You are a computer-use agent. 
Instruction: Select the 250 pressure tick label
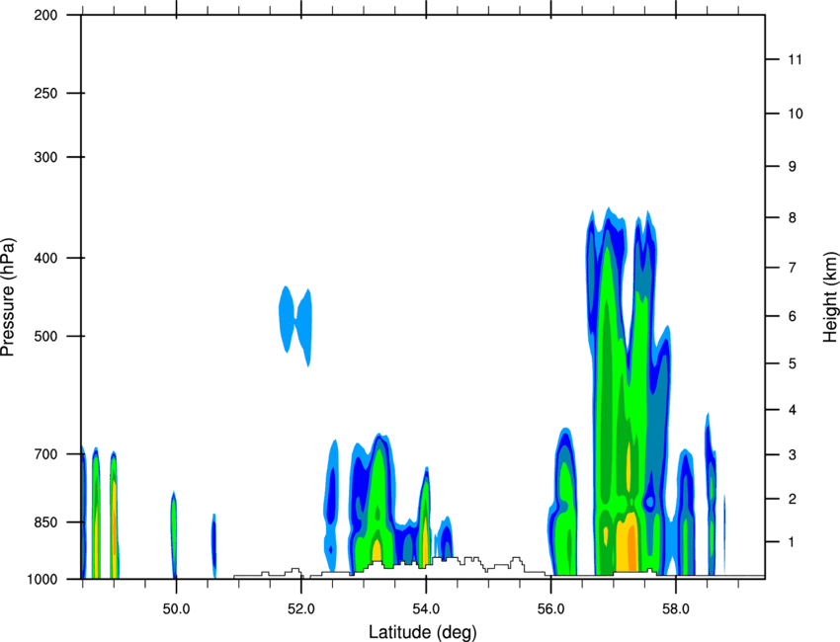click(x=45, y=93)
